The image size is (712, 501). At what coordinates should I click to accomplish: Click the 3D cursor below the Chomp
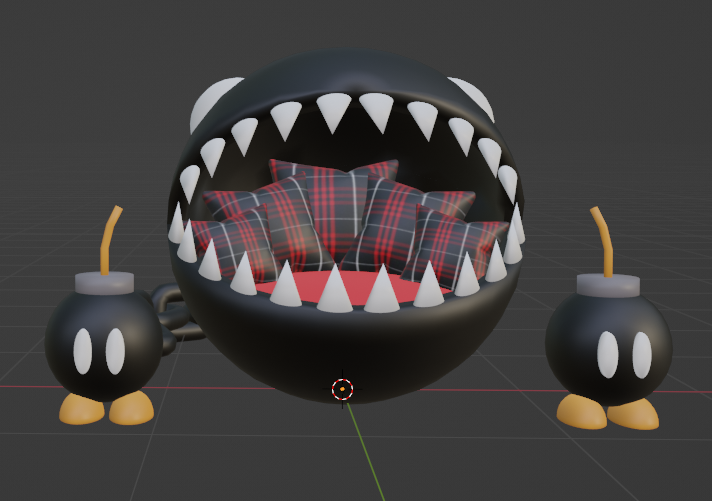(x=342, y=389)
